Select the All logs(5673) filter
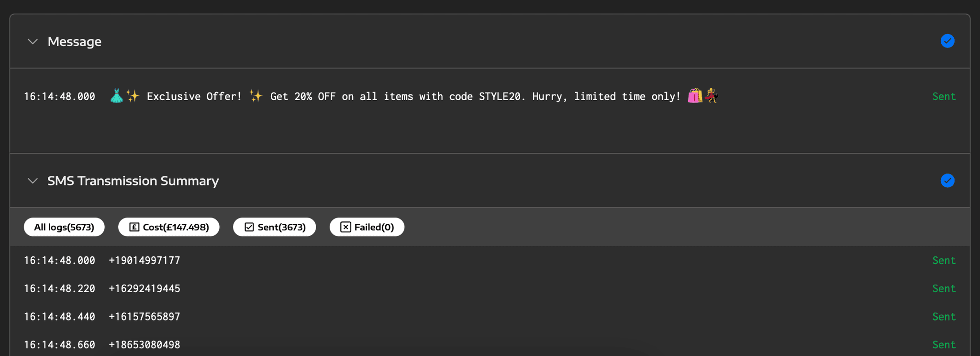Screen dimensions: 980x356 tap(64, 227)
